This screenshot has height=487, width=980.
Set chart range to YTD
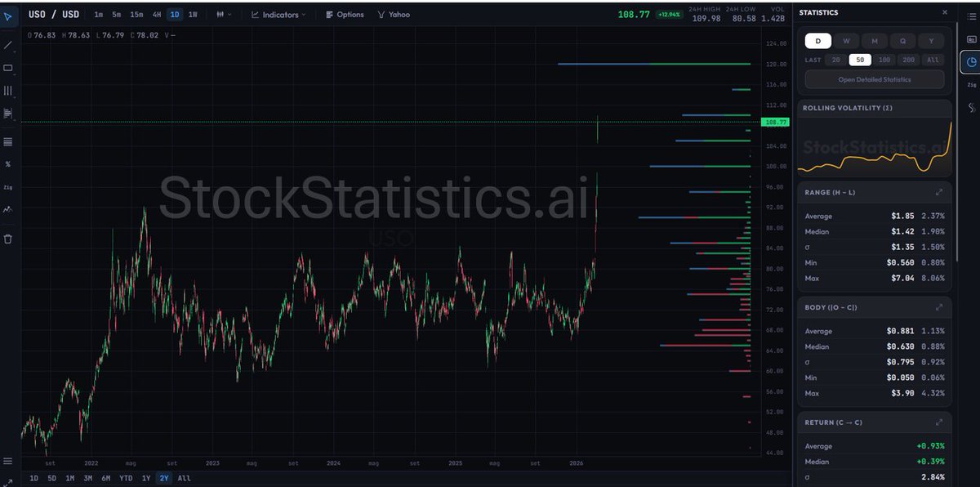126,478
